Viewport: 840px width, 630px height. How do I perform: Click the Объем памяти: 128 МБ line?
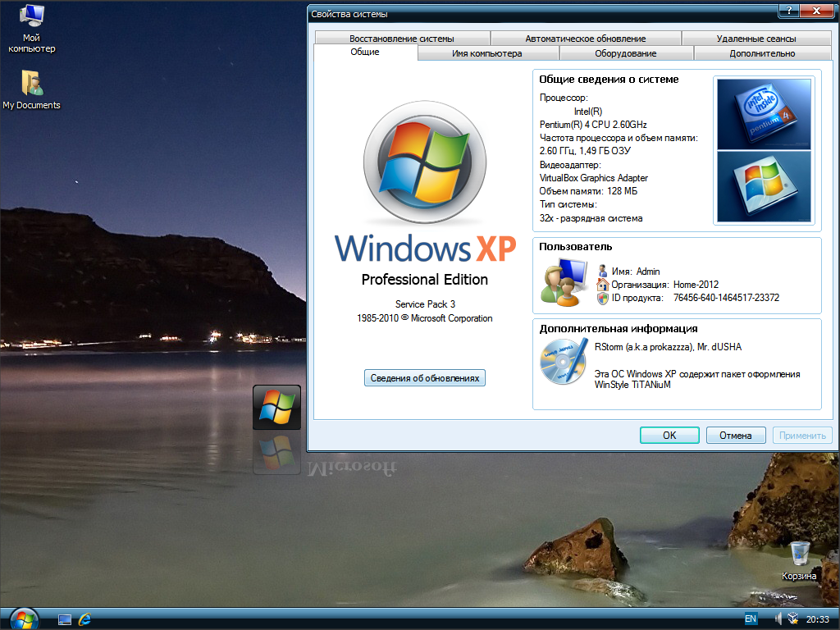tap(588, 191)
